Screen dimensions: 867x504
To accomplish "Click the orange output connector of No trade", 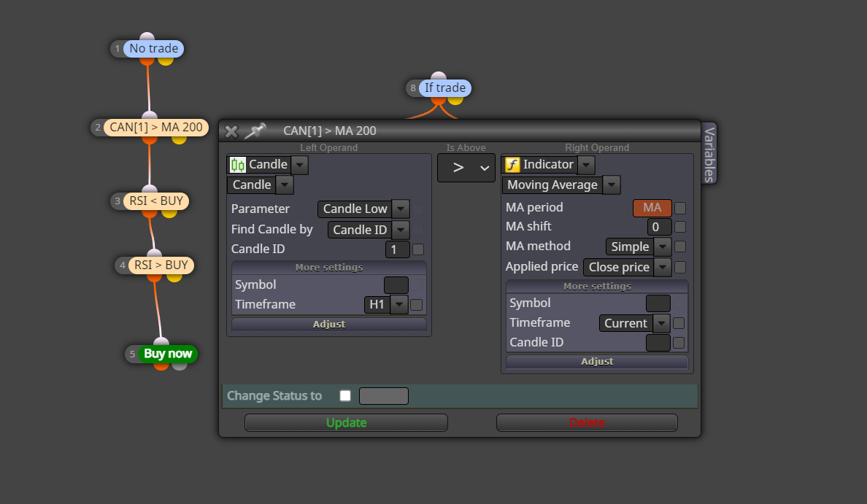I will click(147, 61).
